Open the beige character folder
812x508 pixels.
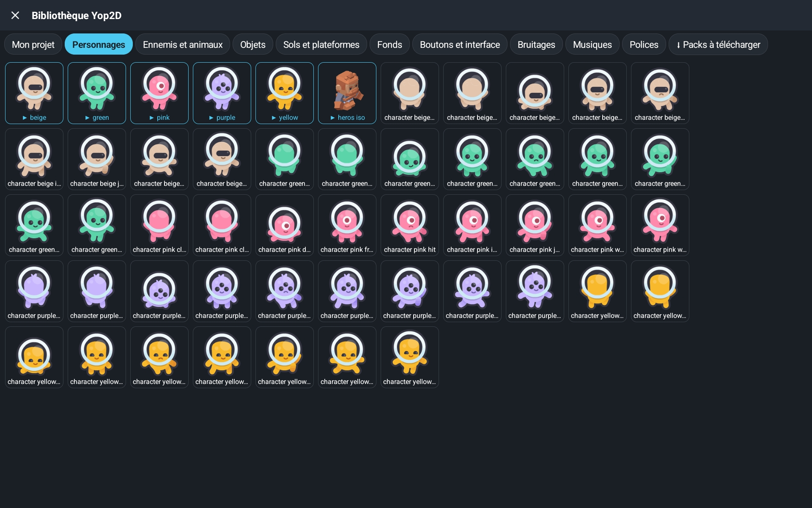[34, 93]
